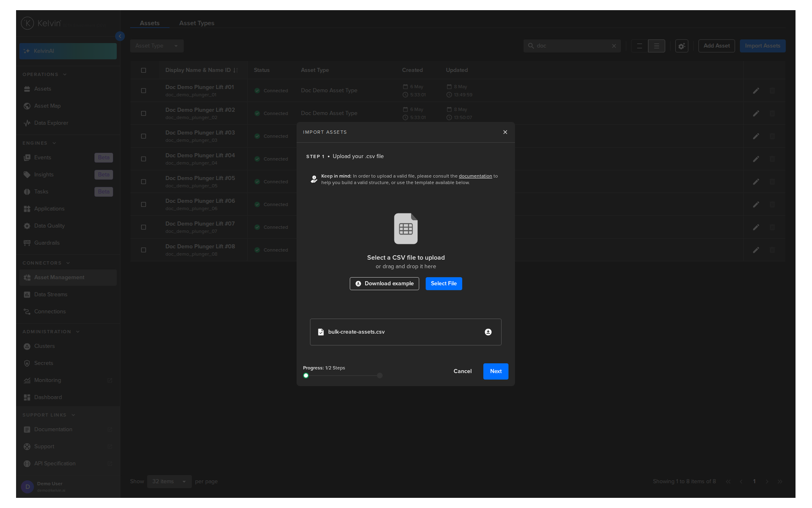Click the Events icon in sidebar
The height and width of the screenshot is (508, 812).
pos(27,157)
